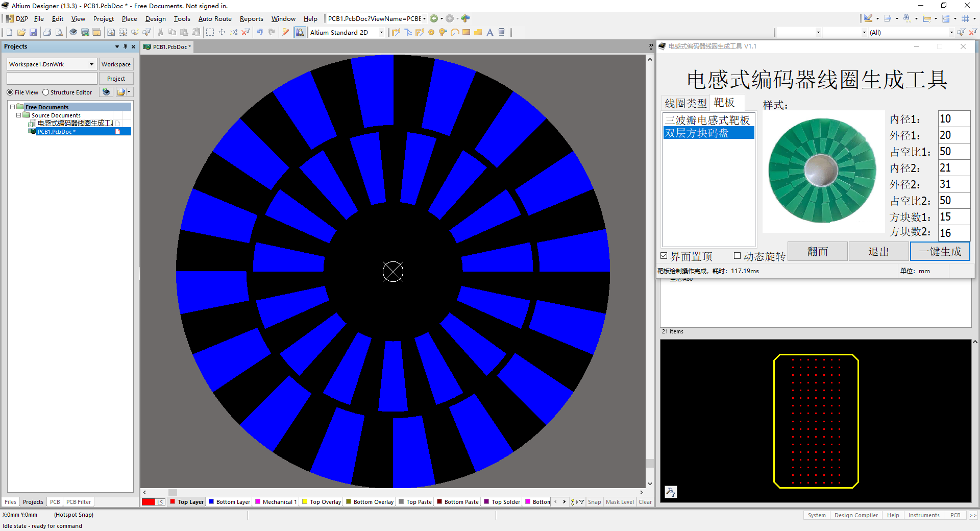Collapse the Free Documents tree node
The image size is (980, 531).
(13, 107)
